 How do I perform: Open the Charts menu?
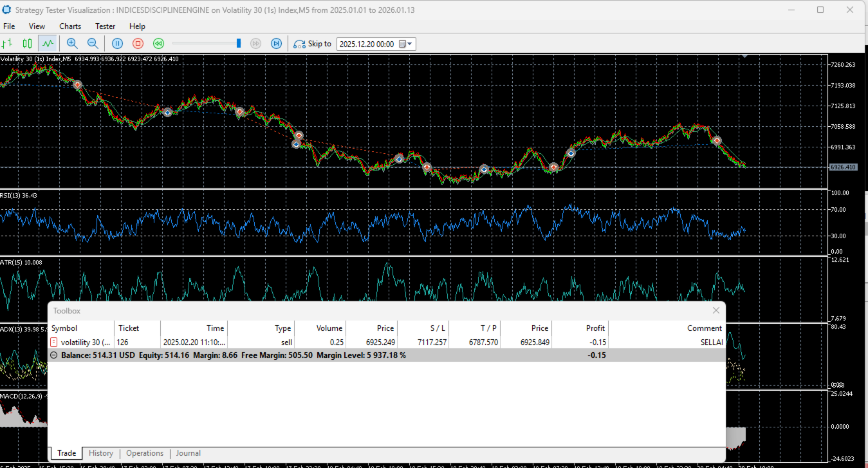70,26
